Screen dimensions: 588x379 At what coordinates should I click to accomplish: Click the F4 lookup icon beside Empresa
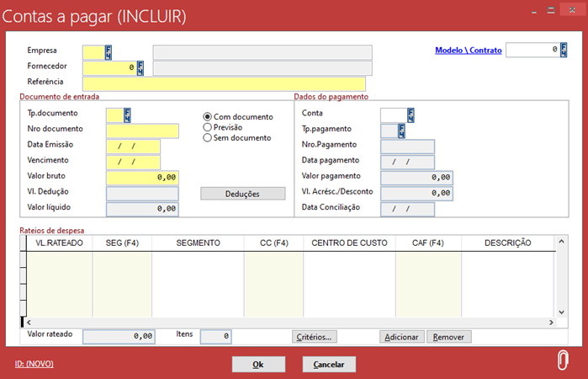coord(109,52)
